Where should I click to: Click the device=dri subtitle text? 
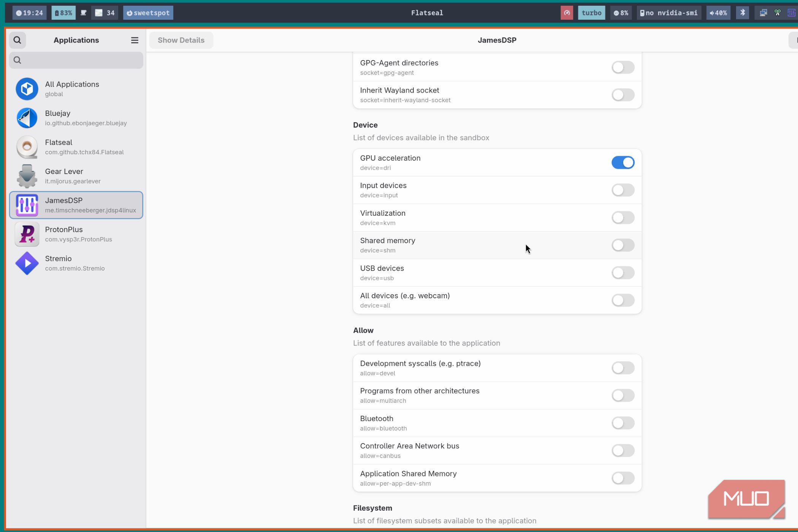(375, 168)
